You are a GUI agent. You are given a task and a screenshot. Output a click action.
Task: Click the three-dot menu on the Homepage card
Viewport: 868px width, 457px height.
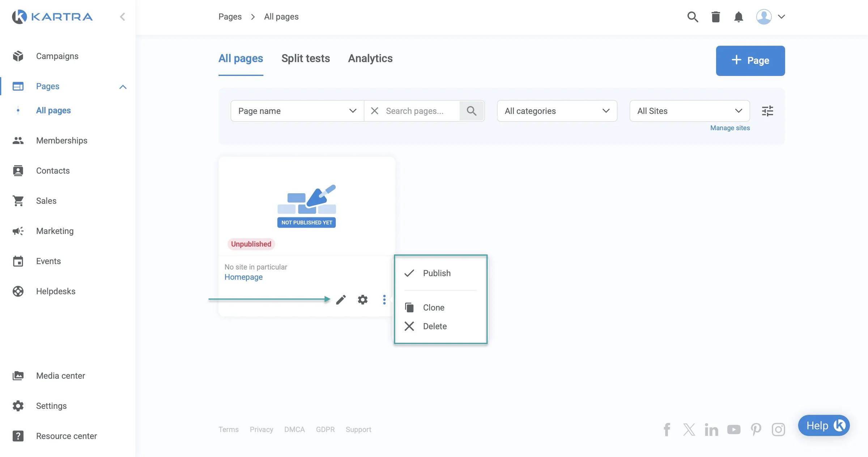(384, 300)
